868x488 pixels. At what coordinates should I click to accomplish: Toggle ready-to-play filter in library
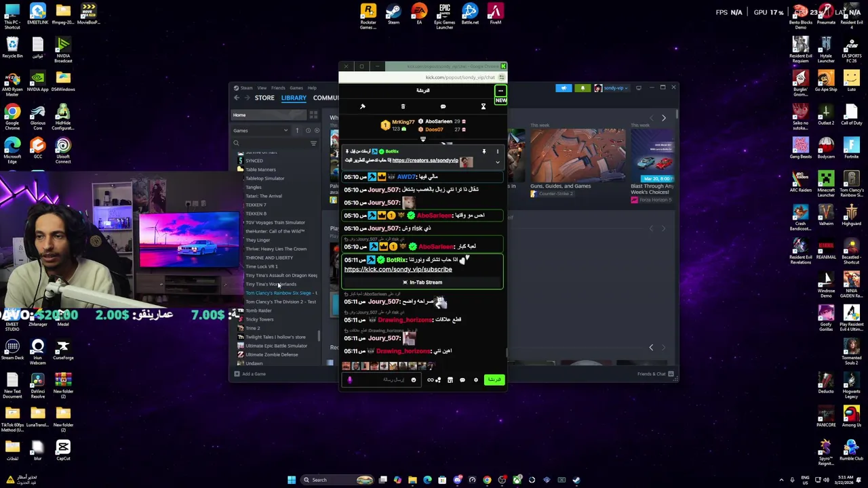(317, 131)
